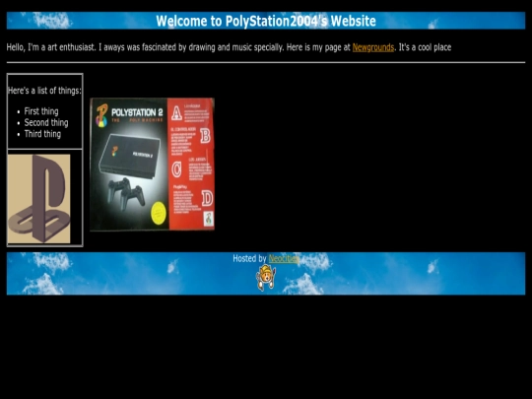532x399 pixels.
Task: Click the yellow round sticker on the box
Action: pyautogui.click(x=158, y=213)
